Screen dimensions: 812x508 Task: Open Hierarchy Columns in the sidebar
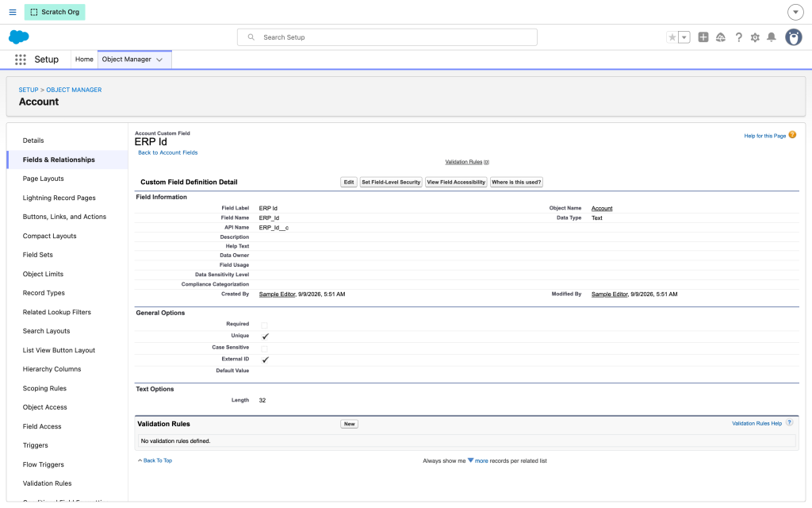tap(52, 369)
